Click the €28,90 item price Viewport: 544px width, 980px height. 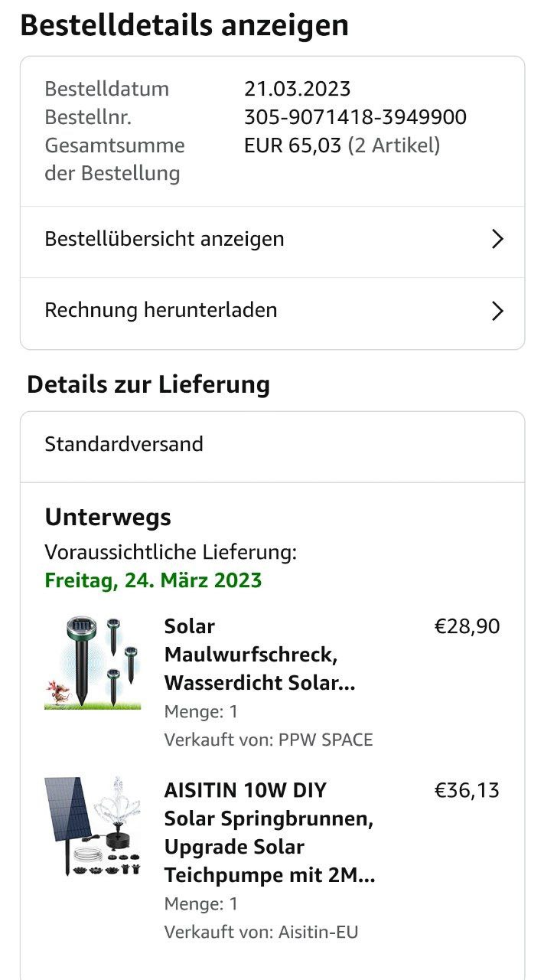coord(467,626)
